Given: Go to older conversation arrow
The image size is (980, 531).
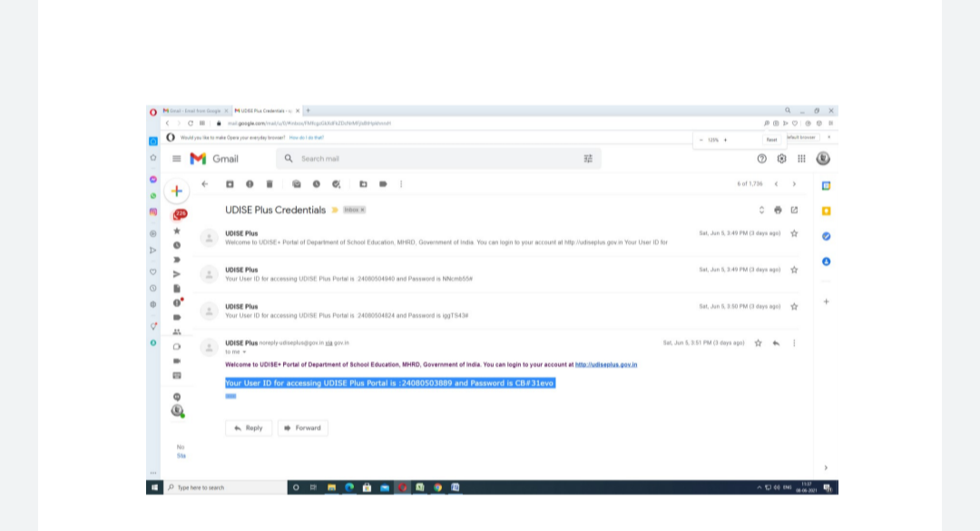Looking at the screenshot, I should pyautogui.click(x=794, y=184).
